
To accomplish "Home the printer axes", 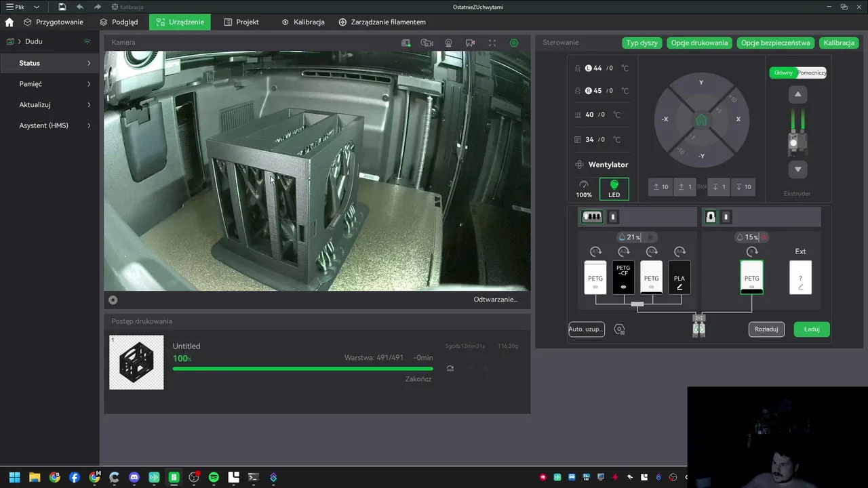I will click(701, 120).
